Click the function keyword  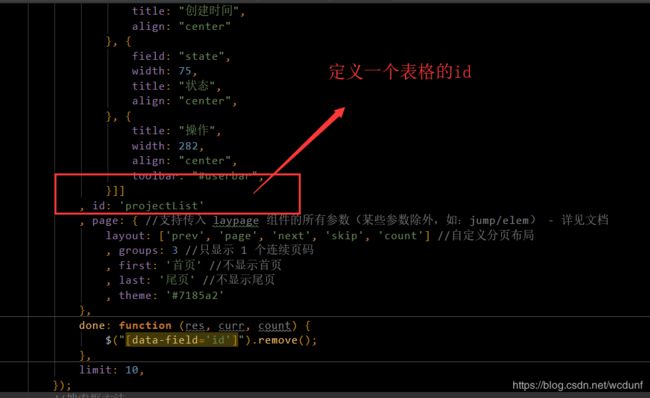click(145, 325)
